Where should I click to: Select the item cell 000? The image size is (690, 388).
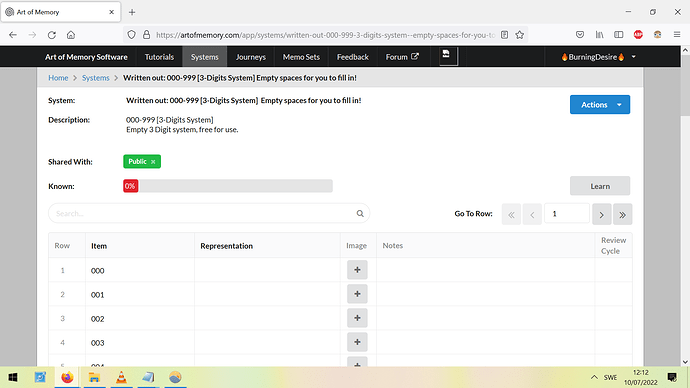(140, 270)
